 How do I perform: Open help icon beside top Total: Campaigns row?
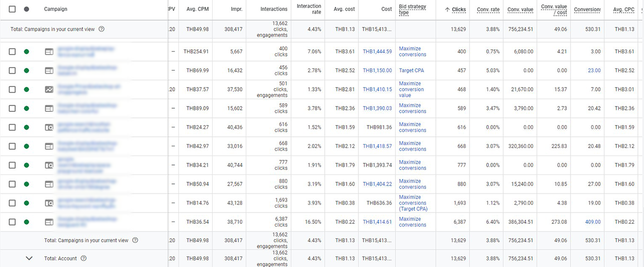coord(102,29)
